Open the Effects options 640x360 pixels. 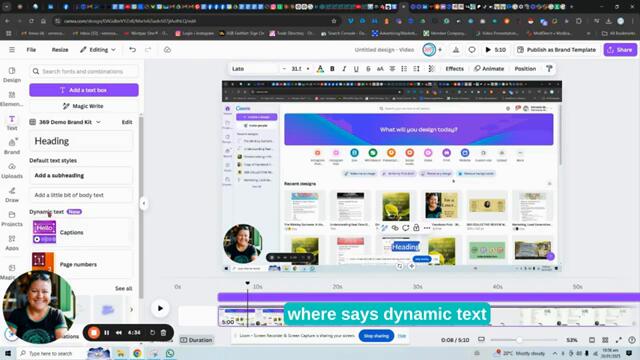(454, 69)
